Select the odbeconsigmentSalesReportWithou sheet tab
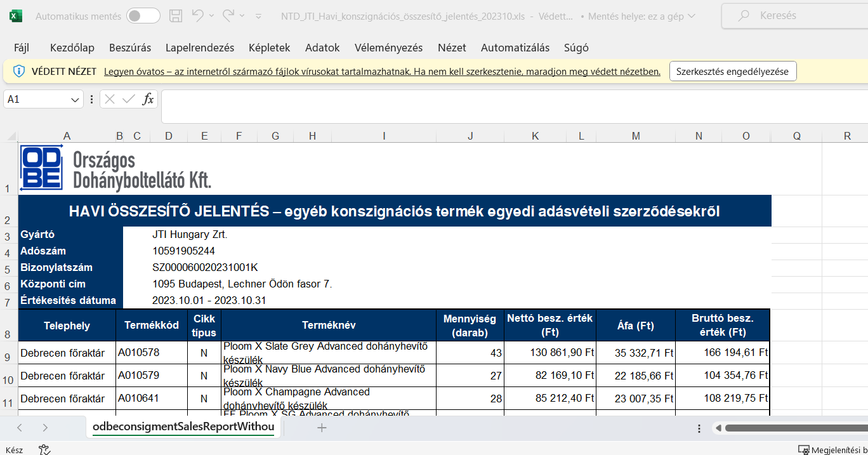Viewport: 868px width, 455px height. coord(183,427)
